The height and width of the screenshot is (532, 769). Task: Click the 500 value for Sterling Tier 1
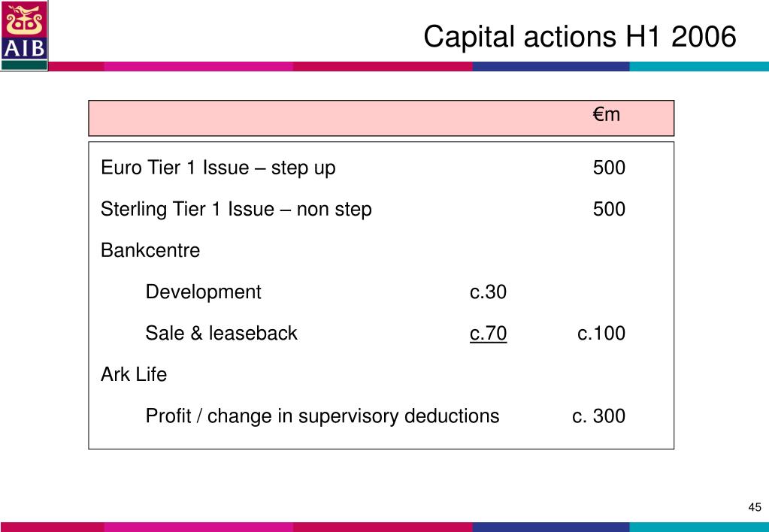[x=609, y=210]
